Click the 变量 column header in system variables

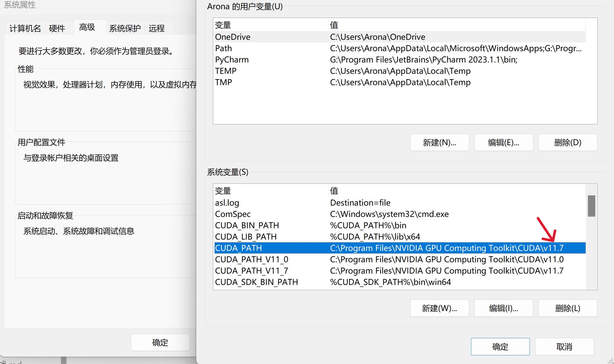point(271,191)
